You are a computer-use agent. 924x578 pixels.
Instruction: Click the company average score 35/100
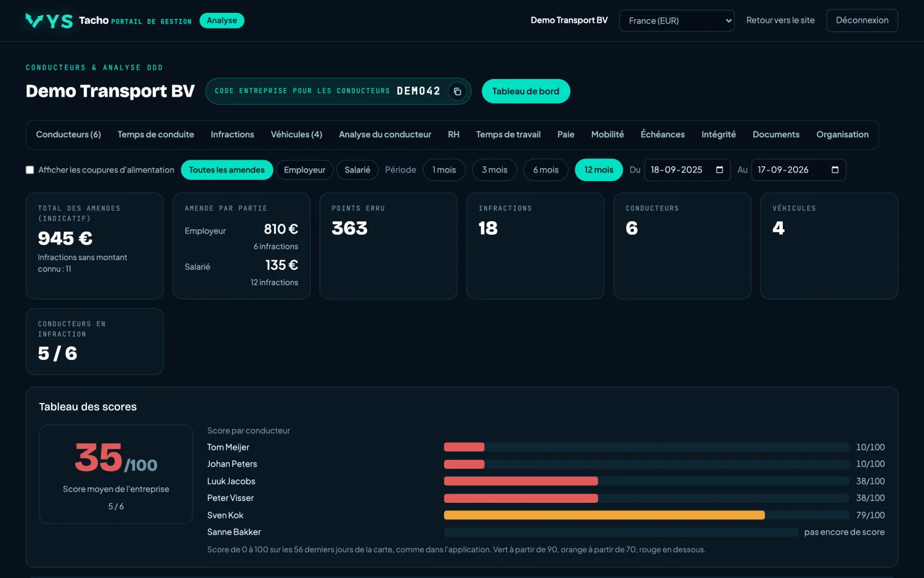(116, 459)
